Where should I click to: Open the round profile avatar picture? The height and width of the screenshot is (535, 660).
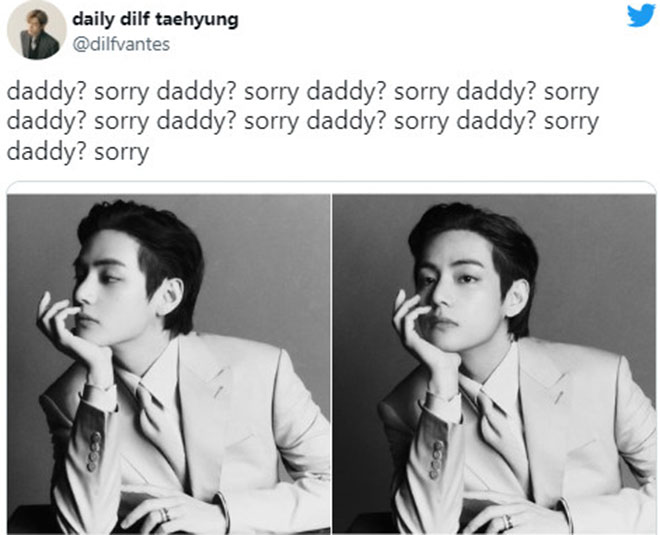click(37, 30)
